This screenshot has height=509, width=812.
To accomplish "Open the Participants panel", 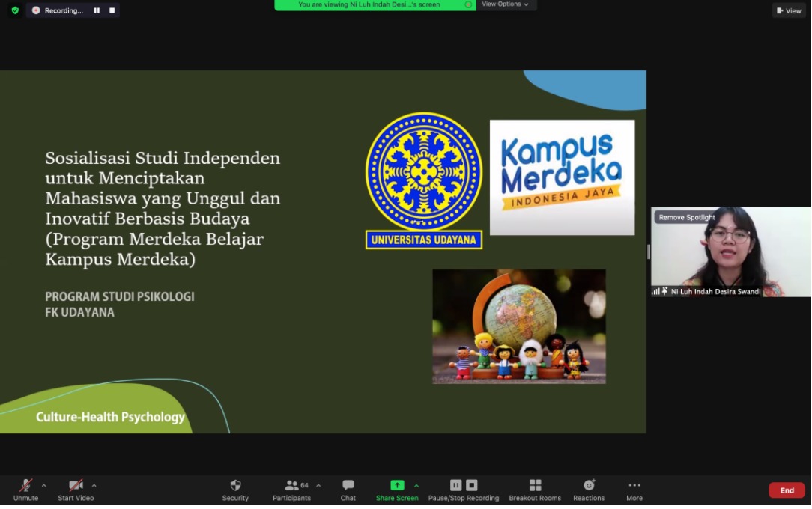I will point(291,490).
